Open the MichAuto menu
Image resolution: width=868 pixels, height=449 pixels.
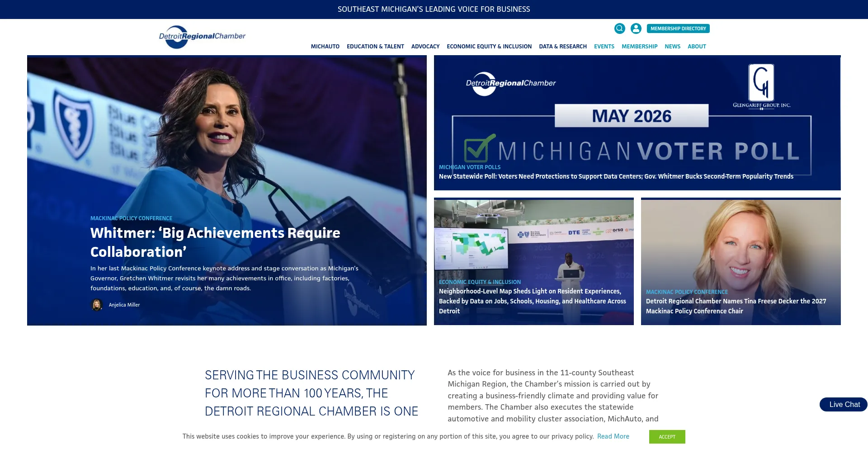tap(325, 47)
